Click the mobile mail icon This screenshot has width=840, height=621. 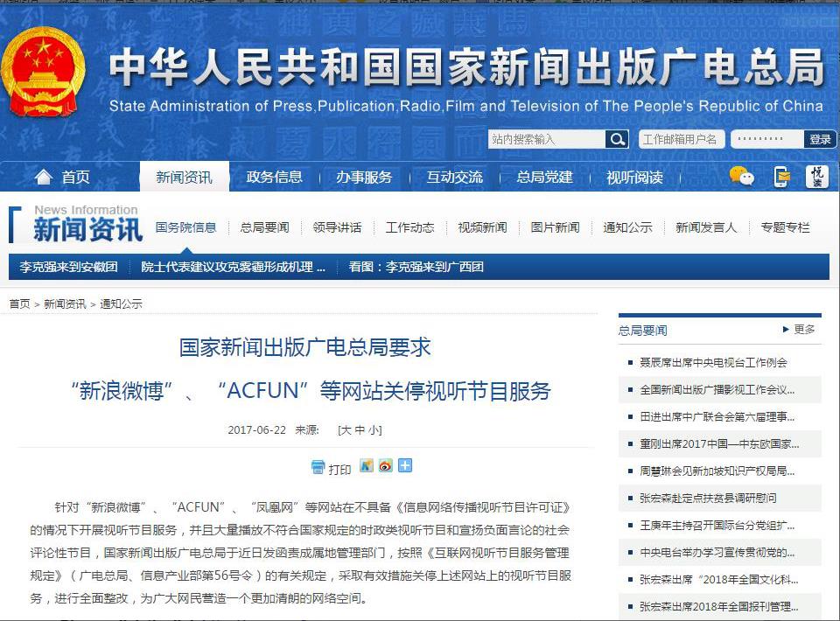pos(781,177)
